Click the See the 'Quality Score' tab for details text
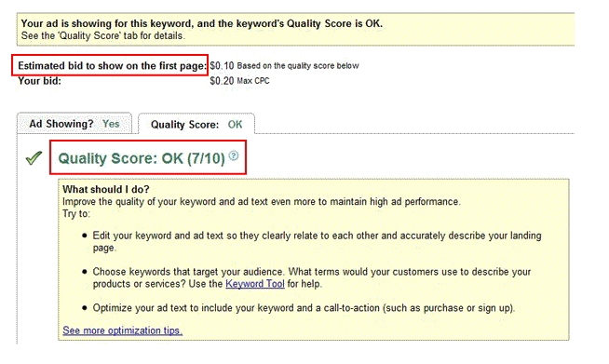The height and width of the screenshot is (364, 609). click(x=103, y=35)
